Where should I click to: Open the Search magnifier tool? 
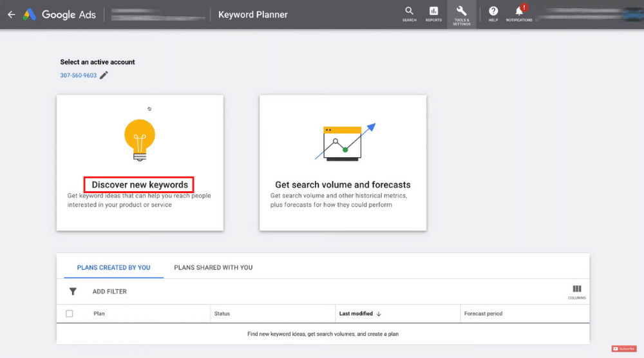(409, 14)
